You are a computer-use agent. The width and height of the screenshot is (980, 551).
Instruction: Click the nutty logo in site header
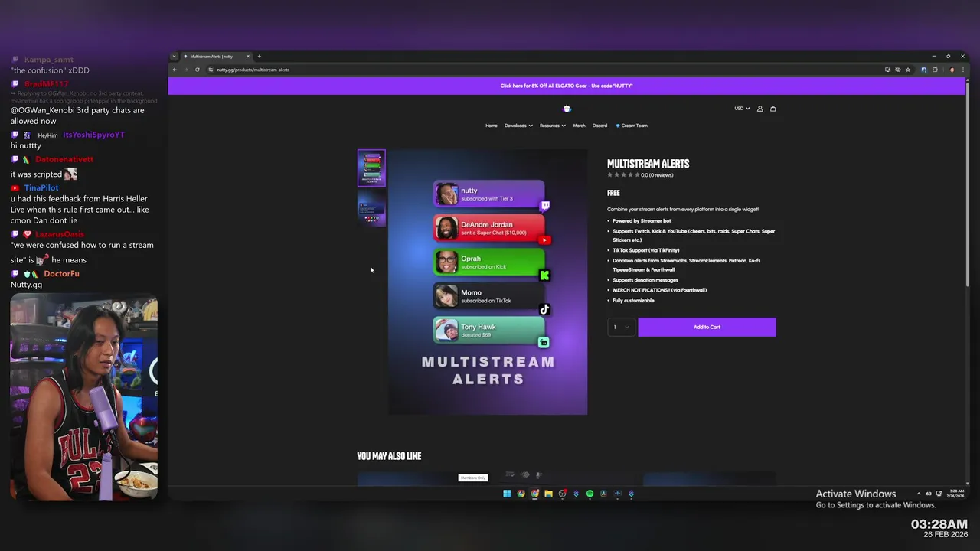click(567, 109)
